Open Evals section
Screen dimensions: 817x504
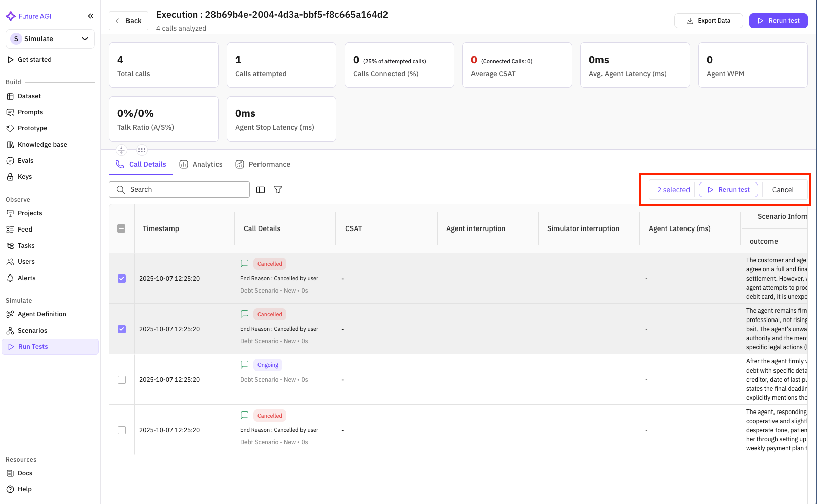pos(25,161)
